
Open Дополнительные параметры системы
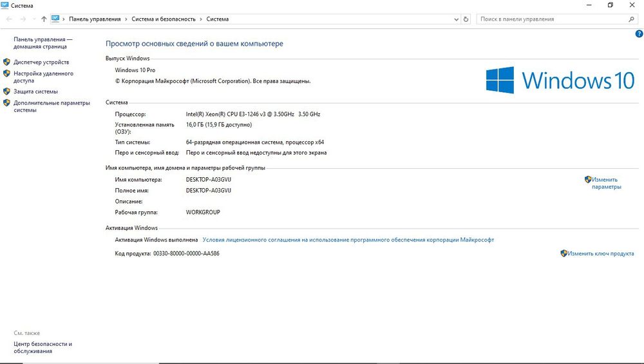coord(52,106)
